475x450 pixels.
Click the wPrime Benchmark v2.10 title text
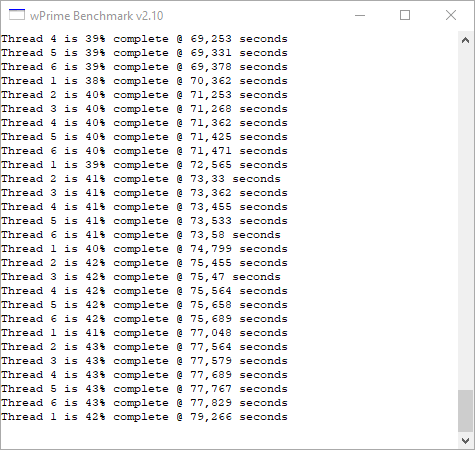pos(96,16)
